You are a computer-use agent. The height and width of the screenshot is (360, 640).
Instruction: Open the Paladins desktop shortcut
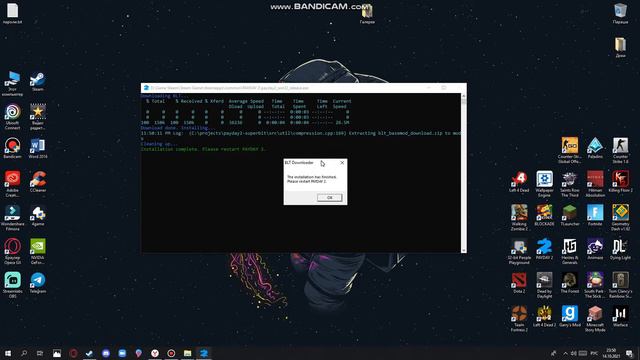pos(595,148)
